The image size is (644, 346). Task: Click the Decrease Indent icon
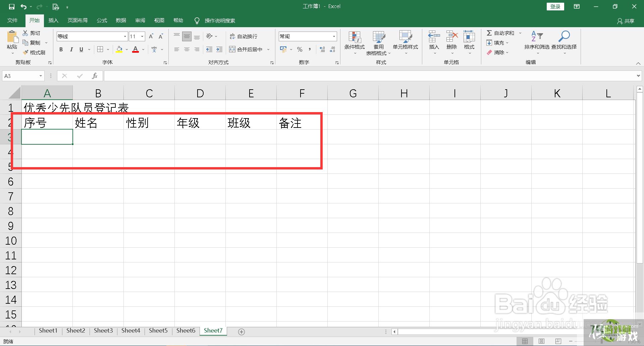pos(209,49)
